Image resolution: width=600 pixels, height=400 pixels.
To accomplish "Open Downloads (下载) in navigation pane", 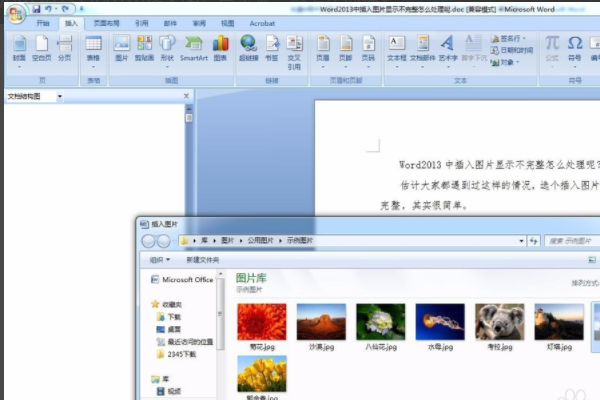I will (x=169, y=317).
